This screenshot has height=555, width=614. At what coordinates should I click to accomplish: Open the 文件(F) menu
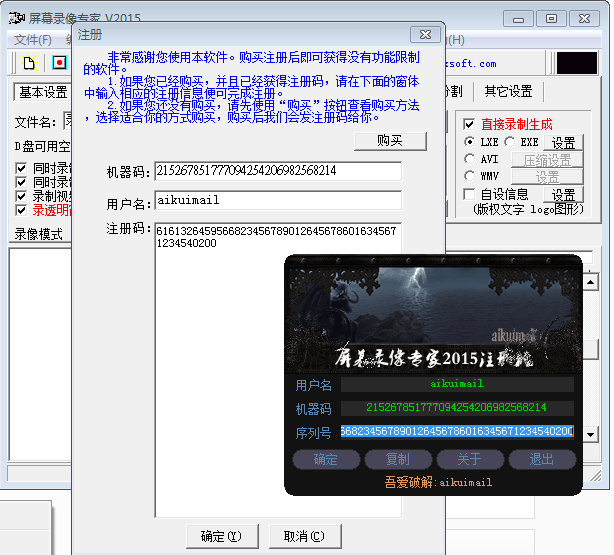(32, 40)
